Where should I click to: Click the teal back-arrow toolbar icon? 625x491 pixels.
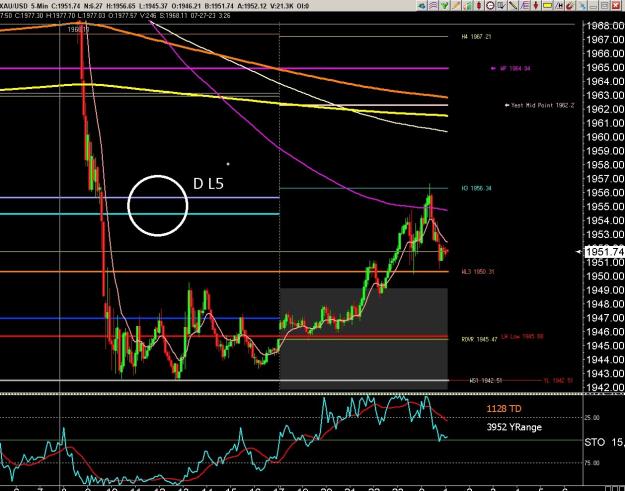[x=421, y=6]
